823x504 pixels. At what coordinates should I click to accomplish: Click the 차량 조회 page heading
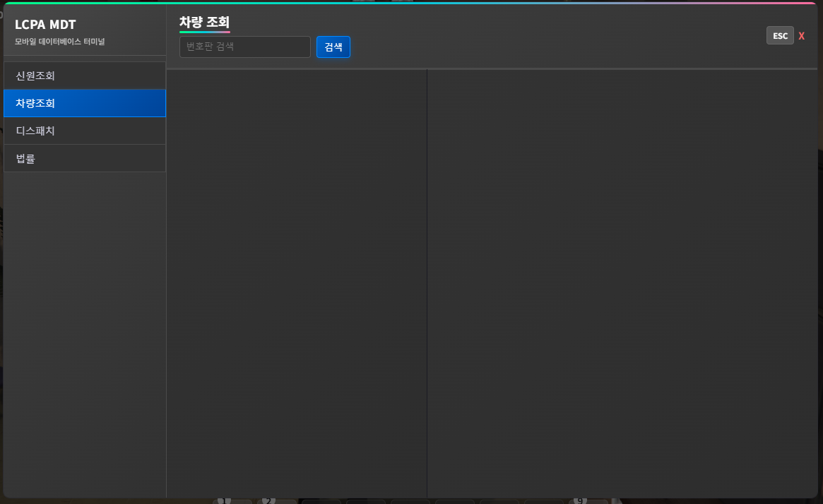(203, 22)
